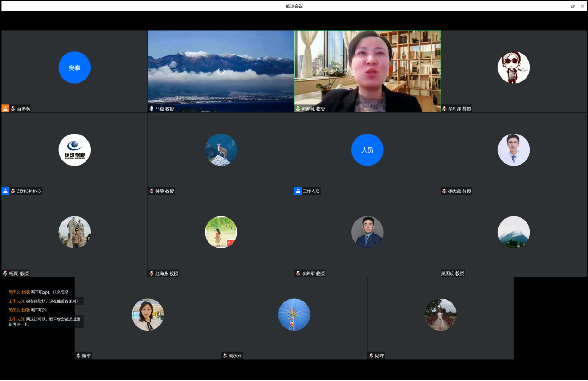The width and height of the screenshot is (588, 381).
Task: Click the 湖畔 participant name label
Action: [379, 356]
